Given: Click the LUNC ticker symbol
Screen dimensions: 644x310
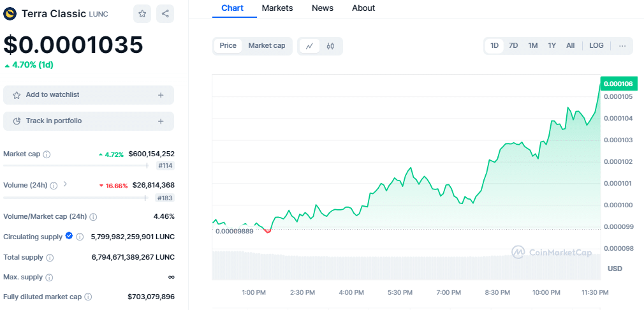Looking at the screenshot, I should [x=99, y=14].
